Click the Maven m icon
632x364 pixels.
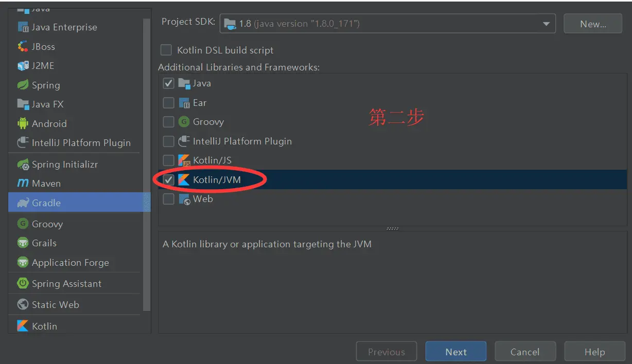(x=23, y=184)
